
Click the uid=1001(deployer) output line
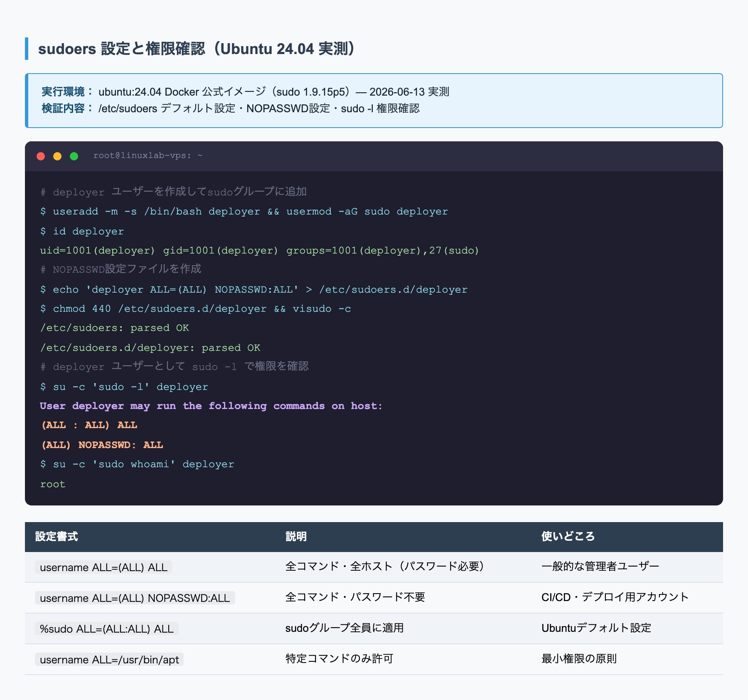259,251
